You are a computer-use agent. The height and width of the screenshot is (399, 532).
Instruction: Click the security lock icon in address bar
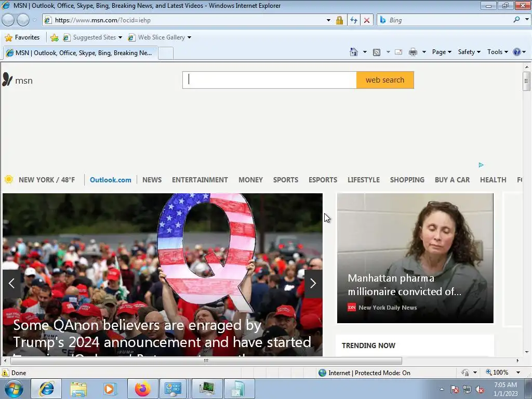tap(339, 20)
